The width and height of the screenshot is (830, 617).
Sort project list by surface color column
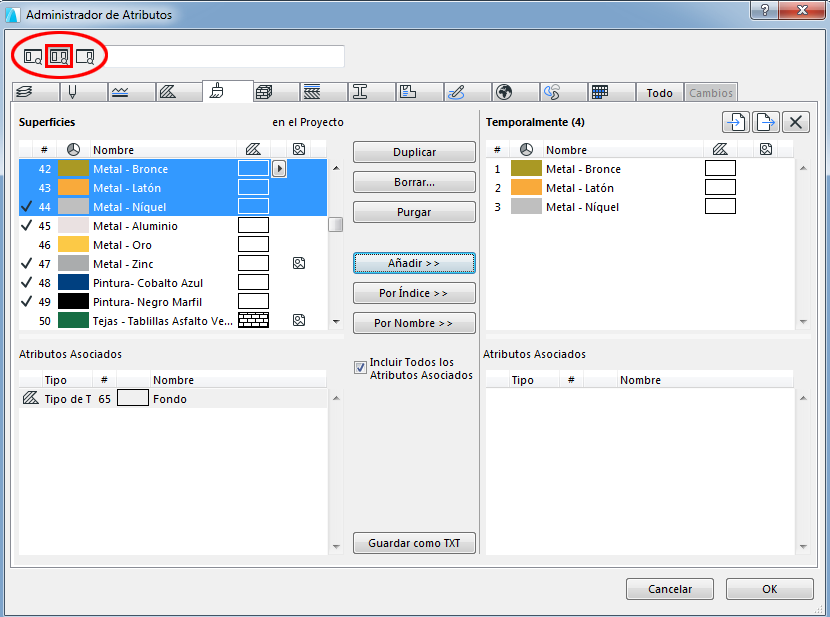(73, 150)
